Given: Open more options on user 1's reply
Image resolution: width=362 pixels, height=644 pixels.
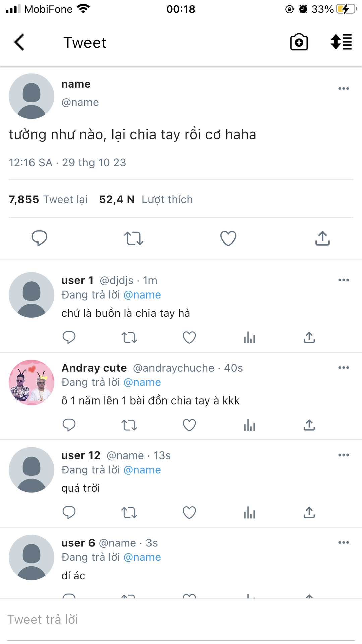Looking at the screenshot, I should pyautogui.click(x=344, y=280).
